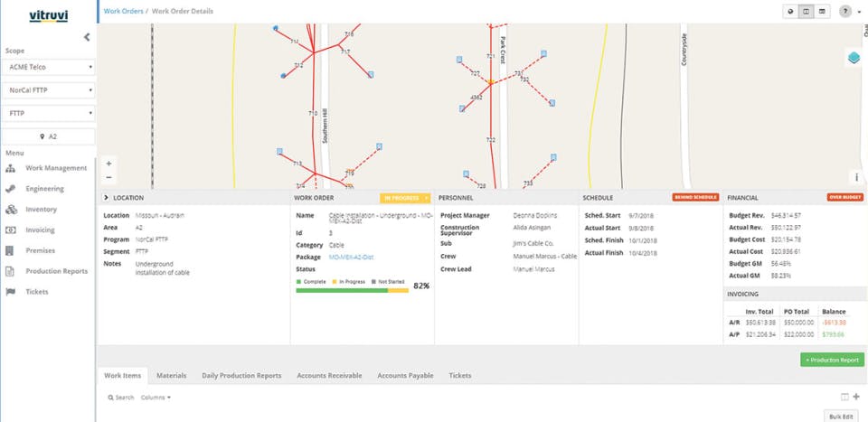Screen dimensions: 868x422
Task: Zoom out on the map
Action: pos(108,177)
